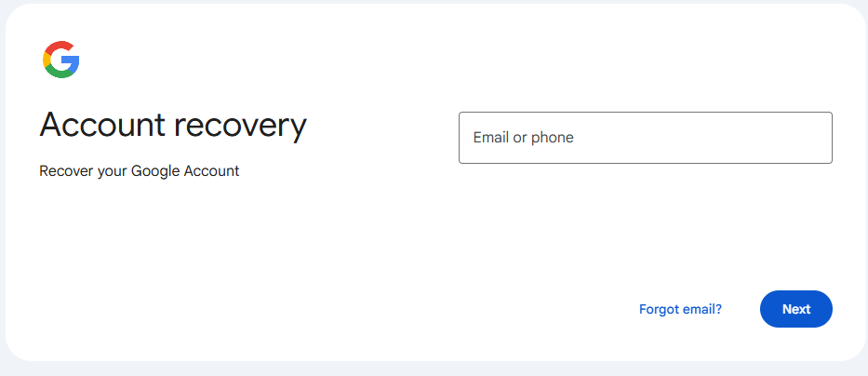Activate the empty Email or phone box
Image resolution: width=868 pixels, height=376 pixels.
coord(645,138)
